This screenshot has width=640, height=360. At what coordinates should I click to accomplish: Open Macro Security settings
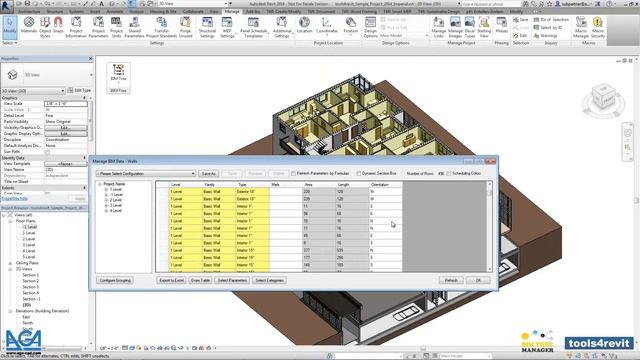[598, 27]
